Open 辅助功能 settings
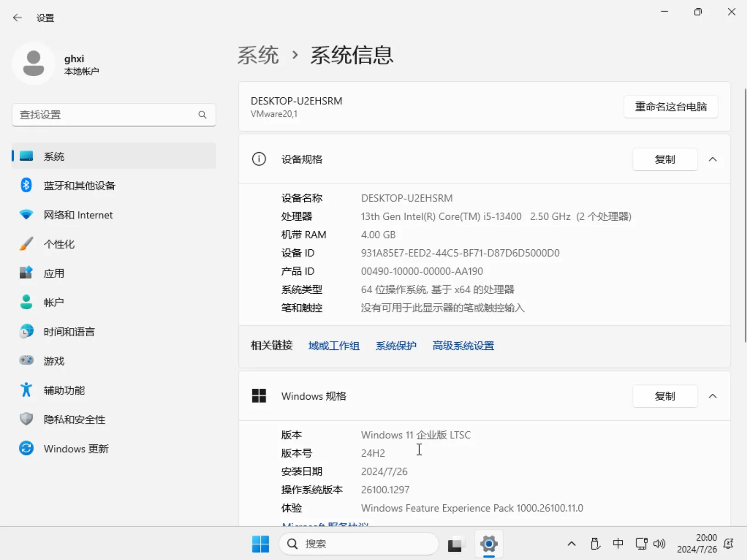The image size is (747, 560). [x=64, y=390]
